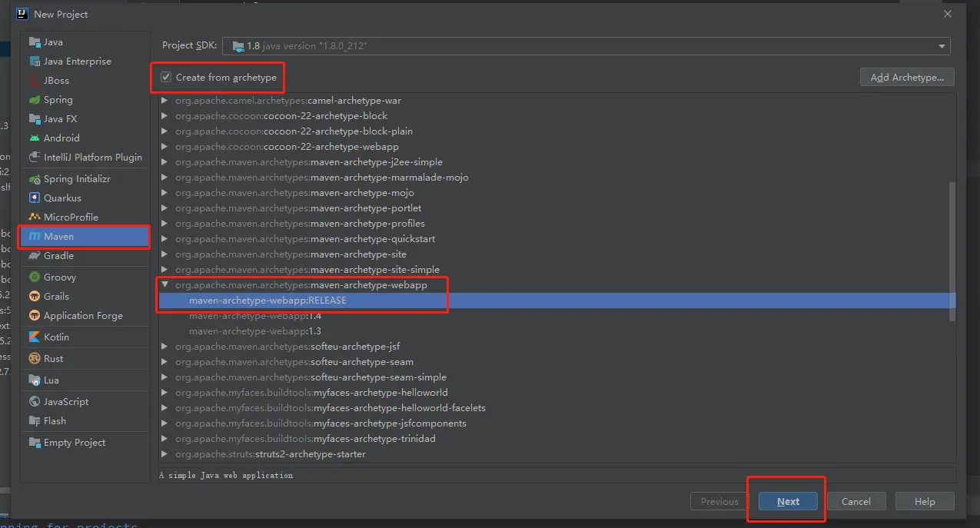Select Spring Initializr project type
Image resolution: width=980 pixels, height=528 pixels.
(85, 179)
